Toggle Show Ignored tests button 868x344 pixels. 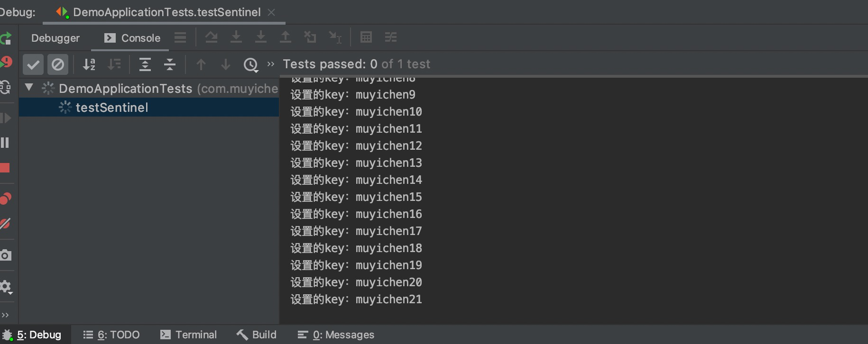tap(58, 64)
